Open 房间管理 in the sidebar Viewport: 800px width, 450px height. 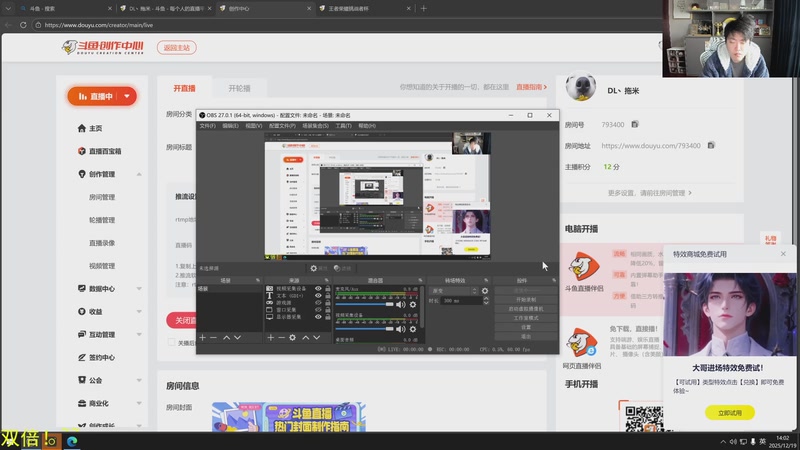102,197
